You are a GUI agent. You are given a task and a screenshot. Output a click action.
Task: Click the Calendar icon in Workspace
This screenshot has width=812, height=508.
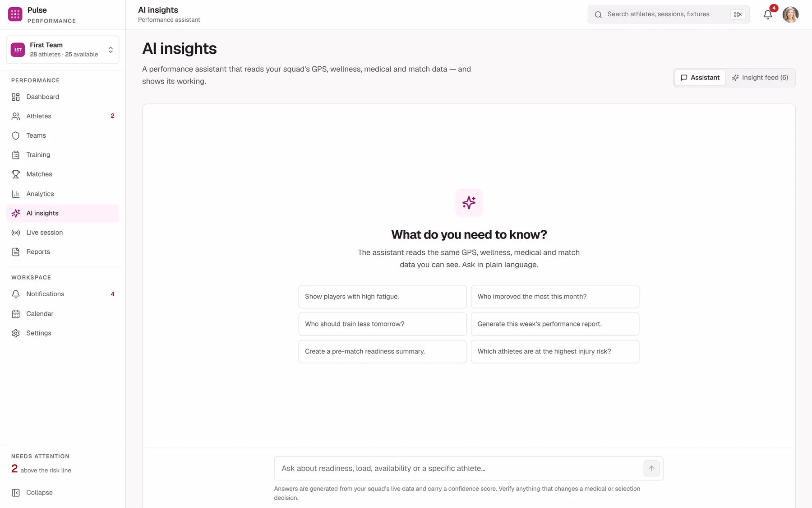[16, 314]
